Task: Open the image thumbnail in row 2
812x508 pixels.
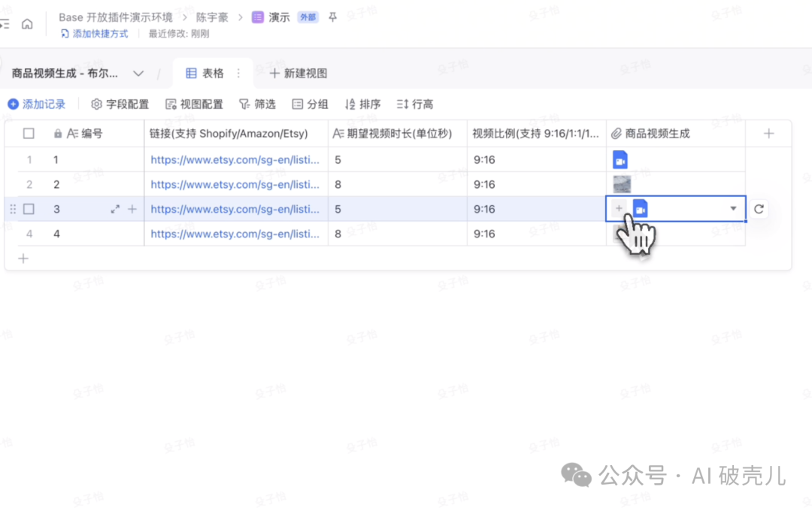Action: 621,184
